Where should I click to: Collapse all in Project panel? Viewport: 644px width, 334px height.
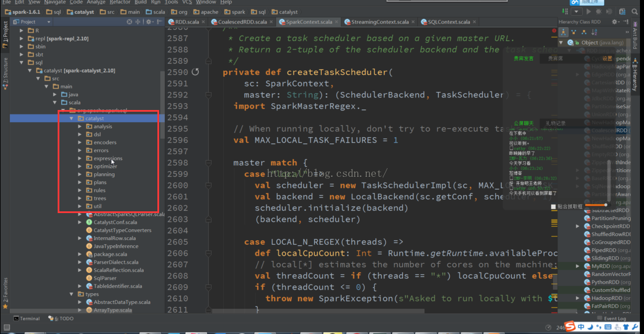[x=138, y=22]
